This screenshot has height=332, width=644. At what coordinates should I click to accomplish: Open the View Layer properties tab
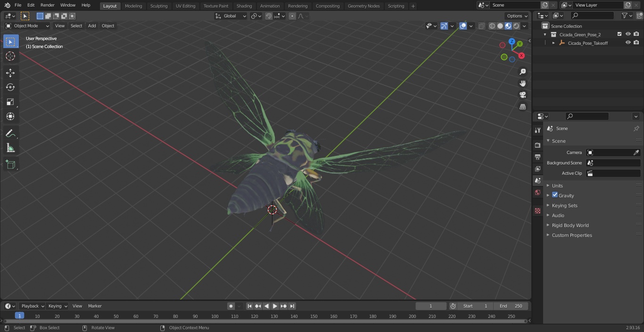pos(537,169)
